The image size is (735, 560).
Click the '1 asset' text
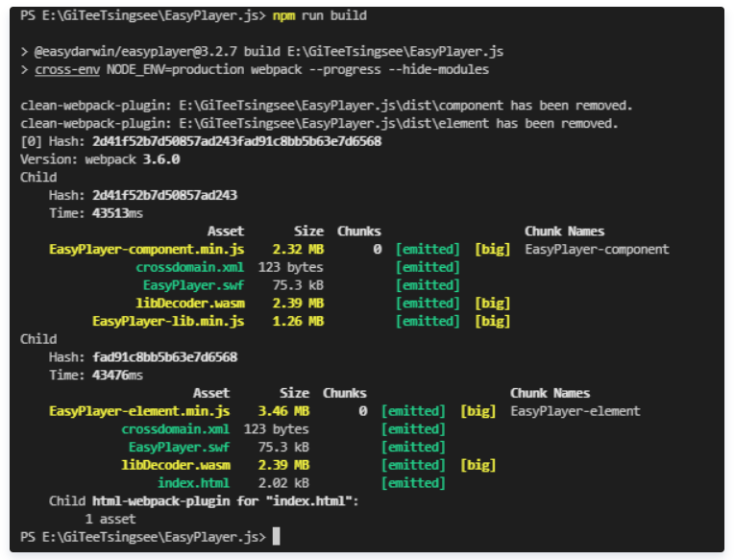[x=110, y=520]
